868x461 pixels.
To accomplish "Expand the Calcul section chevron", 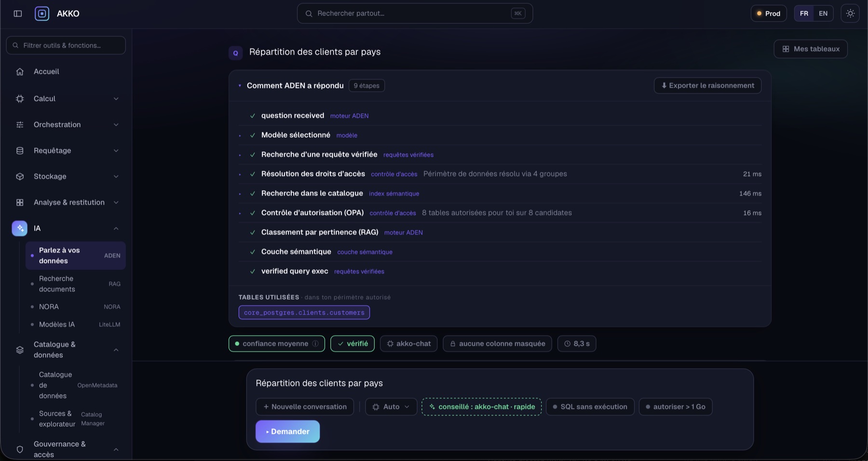I will click(116, 99).
